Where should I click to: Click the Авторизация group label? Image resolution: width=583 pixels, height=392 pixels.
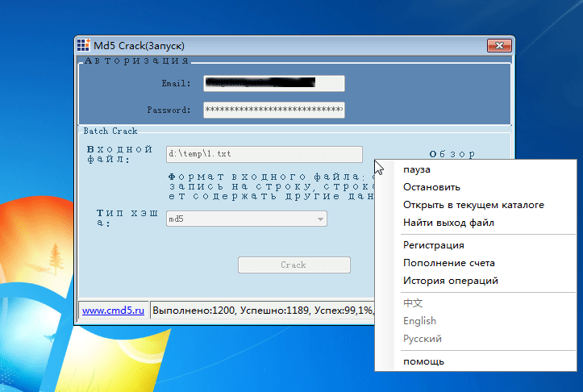(x=136, y=60)
